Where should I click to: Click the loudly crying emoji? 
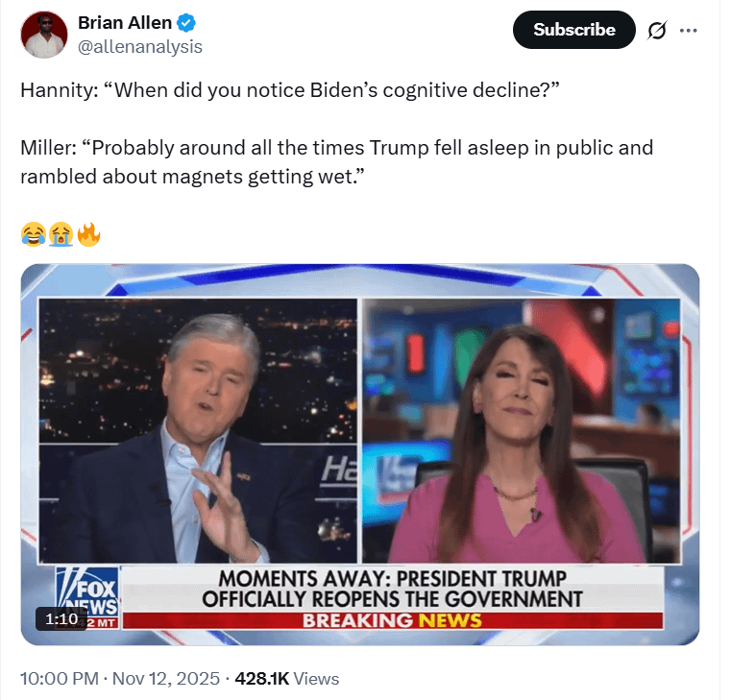(61, 234)
